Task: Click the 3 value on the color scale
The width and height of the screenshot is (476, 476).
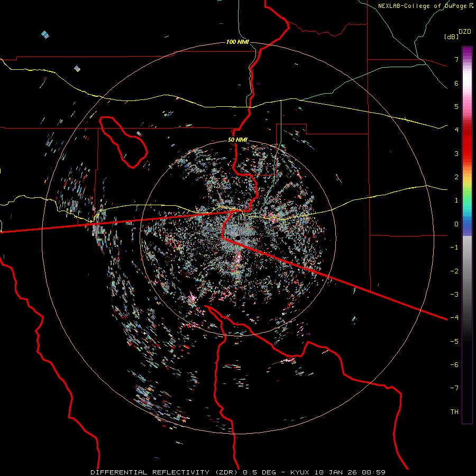Action: pos(456,153)
